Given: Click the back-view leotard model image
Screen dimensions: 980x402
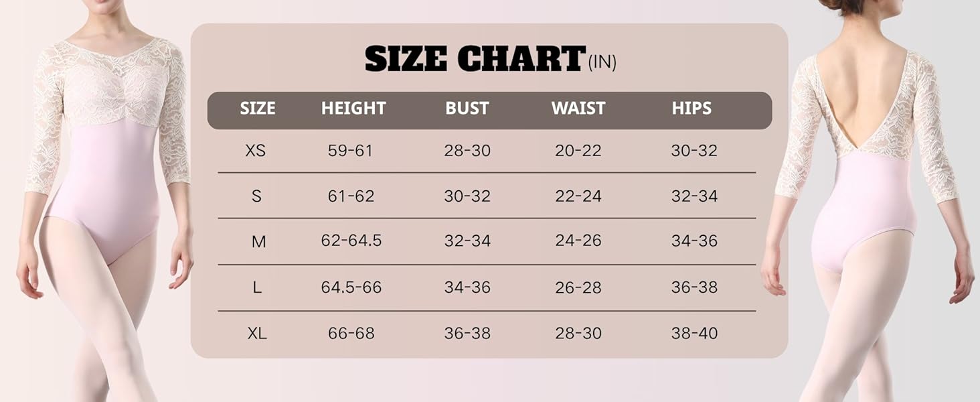Looking at the screenshot, I should (870, 201).
